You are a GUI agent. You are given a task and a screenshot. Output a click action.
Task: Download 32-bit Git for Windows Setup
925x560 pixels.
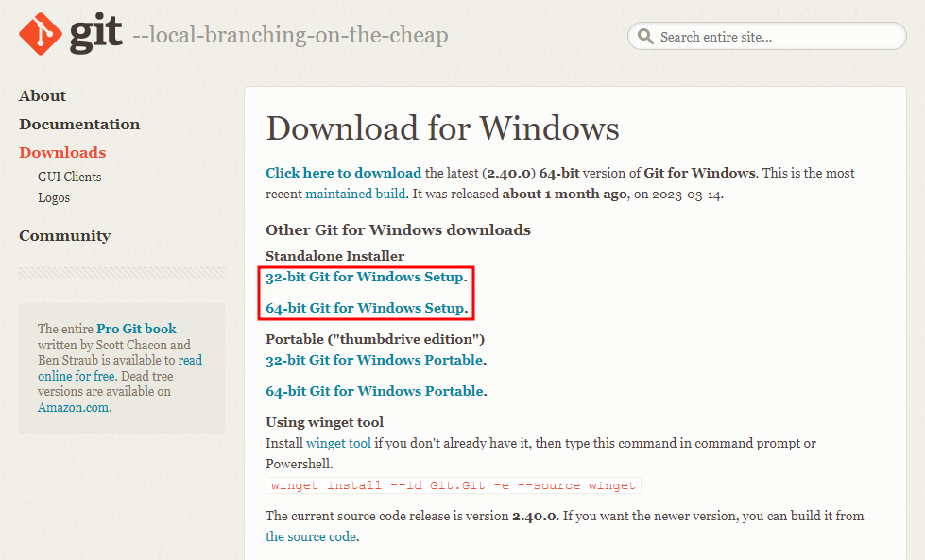[x=365, y=277]
